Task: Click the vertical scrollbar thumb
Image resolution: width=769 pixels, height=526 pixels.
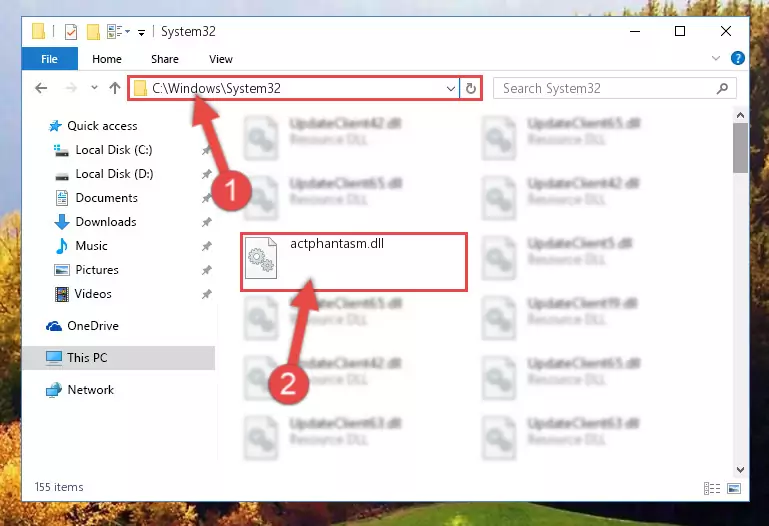Action: click(741, 148)
